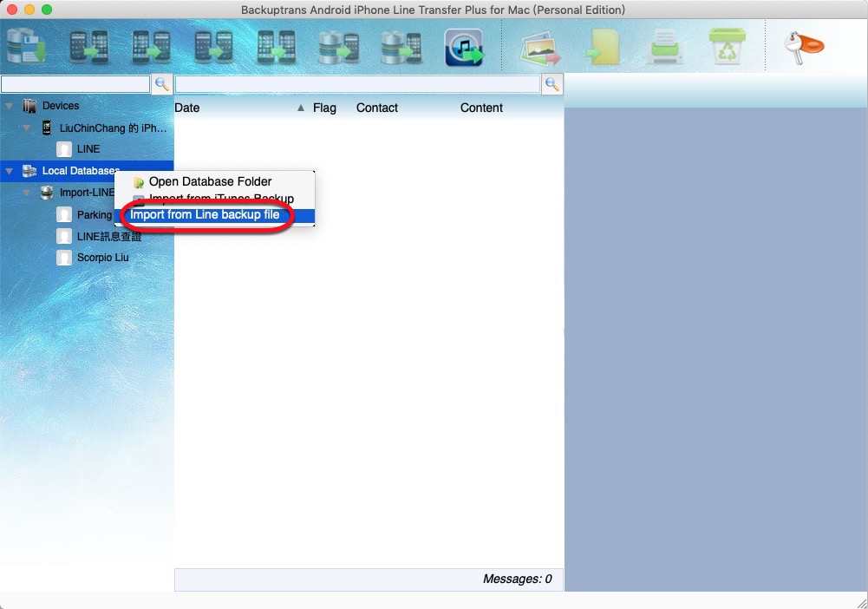Click the third of four phone-to-phone transfer icons
This screenshot has width=868, height=609.
tap(213, 47)
